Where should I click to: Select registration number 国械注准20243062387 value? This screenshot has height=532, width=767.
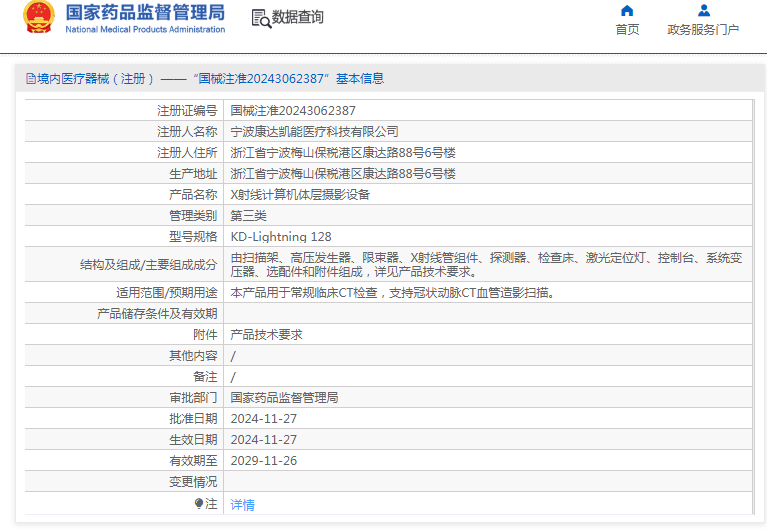coord(293,111)
